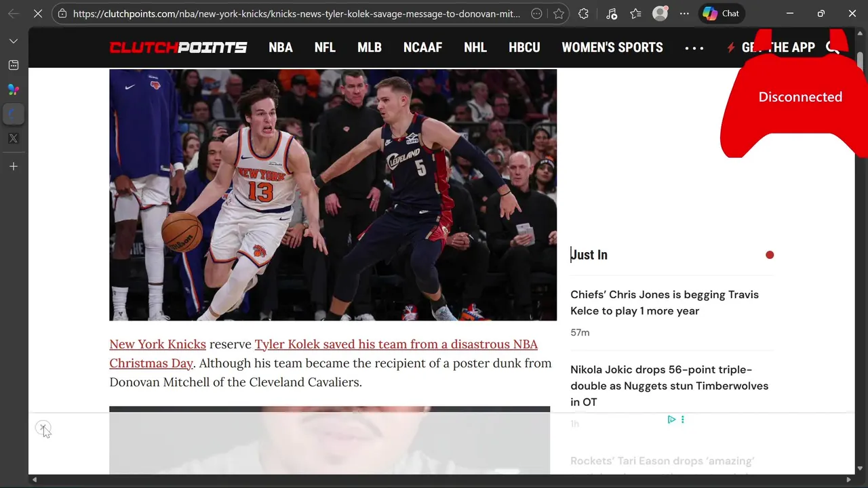
Task: Open a new tab with plus
Action: pos(14,166)
